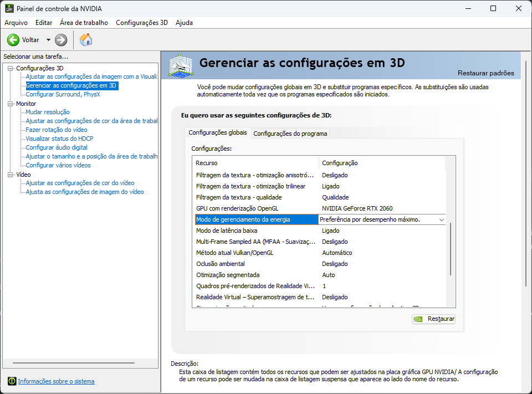Collapse the Configurações 3D tree node

coord(10,68)
